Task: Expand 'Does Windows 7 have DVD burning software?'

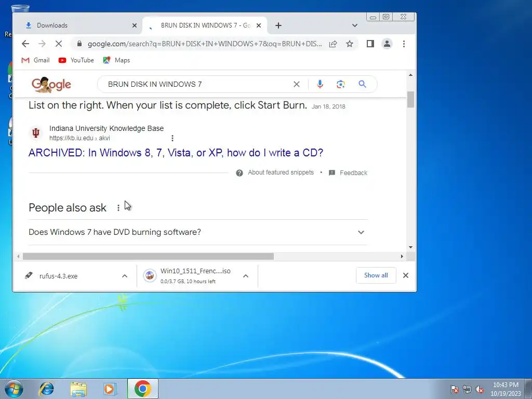Action: (198, 232)
